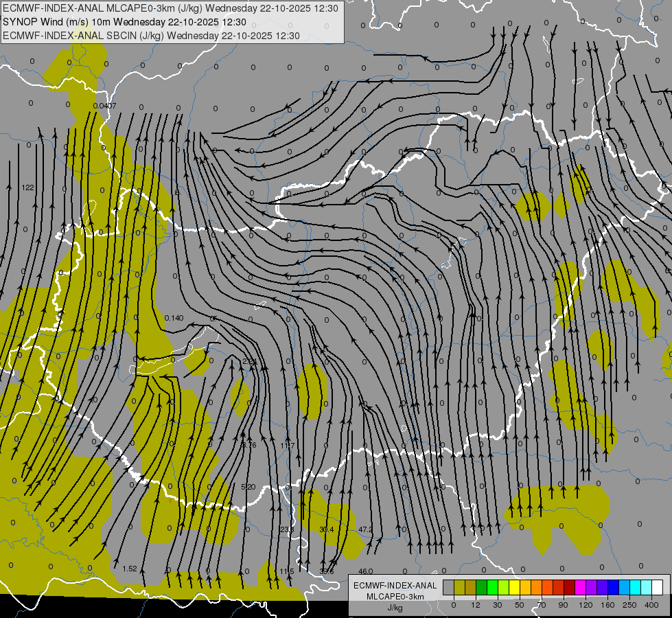Click the legend unit label 'J/kg'
672x618 pixels.
pyautogui.click(x=395, y=608)
